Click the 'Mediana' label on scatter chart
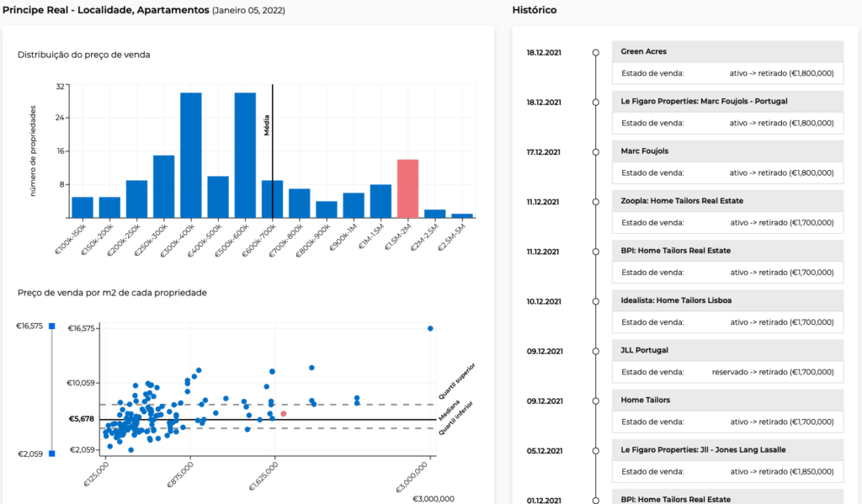Screen dimensions: 862x504 [x=450, y=410]
